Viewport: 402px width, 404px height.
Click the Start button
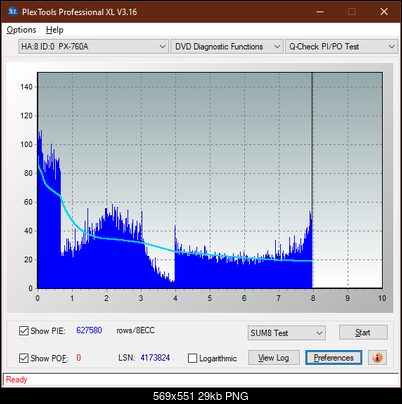click(363, 332)
